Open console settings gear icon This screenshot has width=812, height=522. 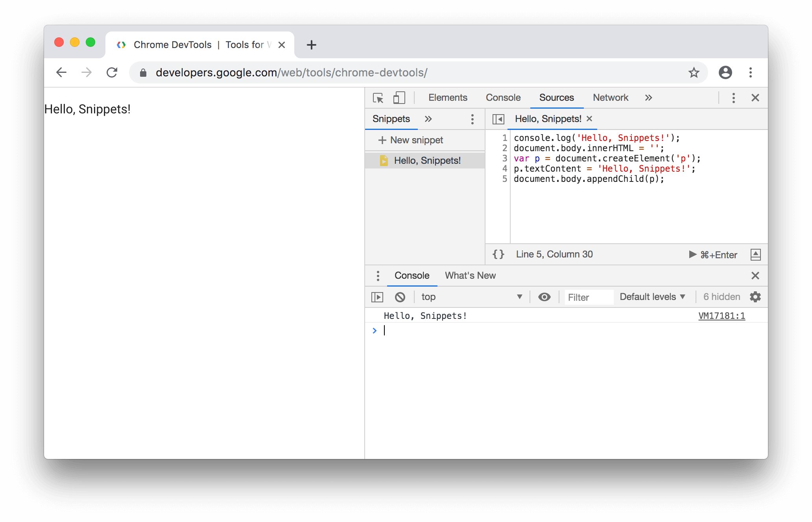tap(755, 297)
